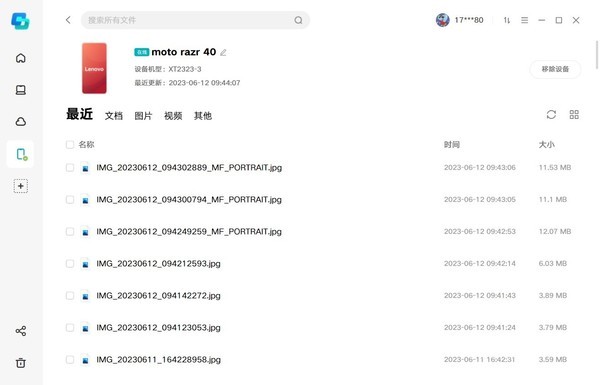The image size is (600, 385).
Task: Select the computer device sidebar icon
Action: click(x=21, y=90)
